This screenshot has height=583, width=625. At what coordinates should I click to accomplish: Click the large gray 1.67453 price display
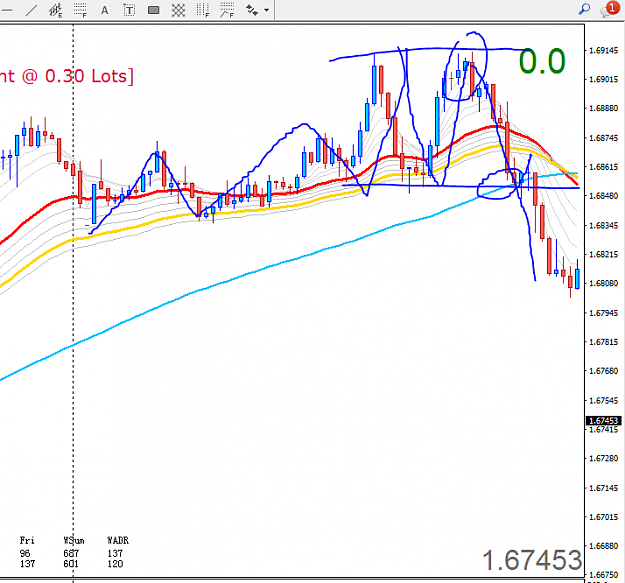pyautogui.click(x=532, y=560)
